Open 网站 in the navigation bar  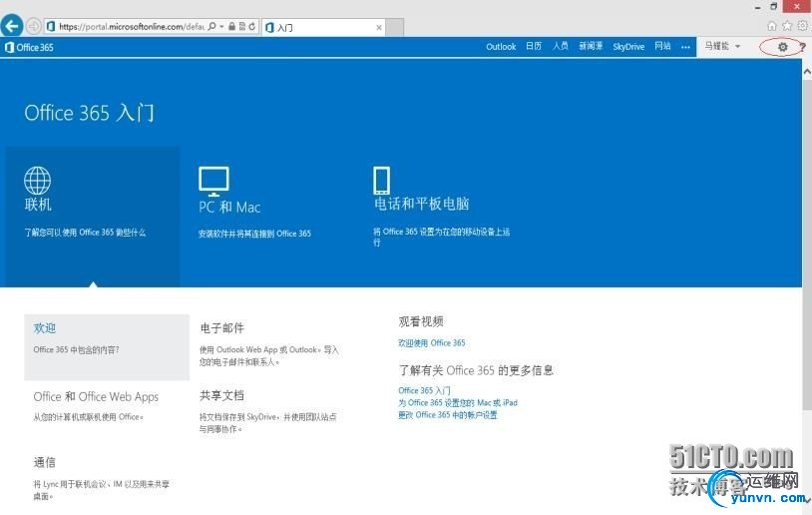pyautogui.click(x=662, y=46)
